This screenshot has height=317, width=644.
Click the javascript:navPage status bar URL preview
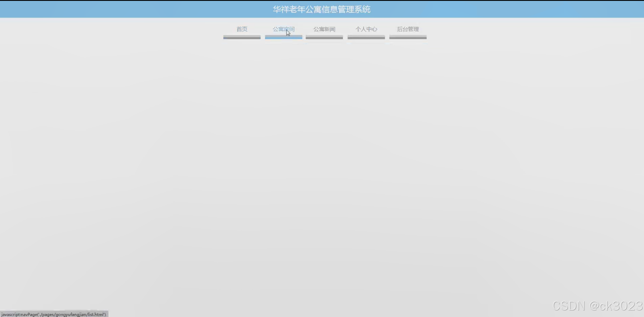54,314
